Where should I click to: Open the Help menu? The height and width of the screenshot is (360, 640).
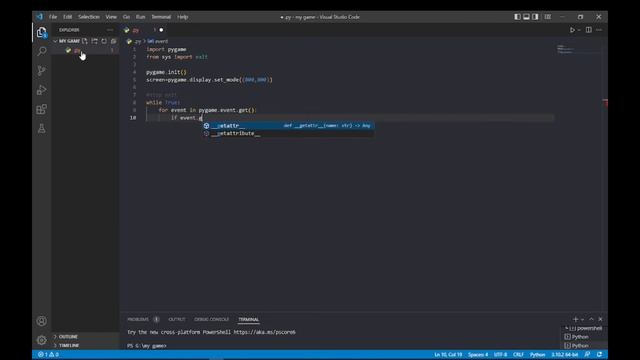pos(182,17)
